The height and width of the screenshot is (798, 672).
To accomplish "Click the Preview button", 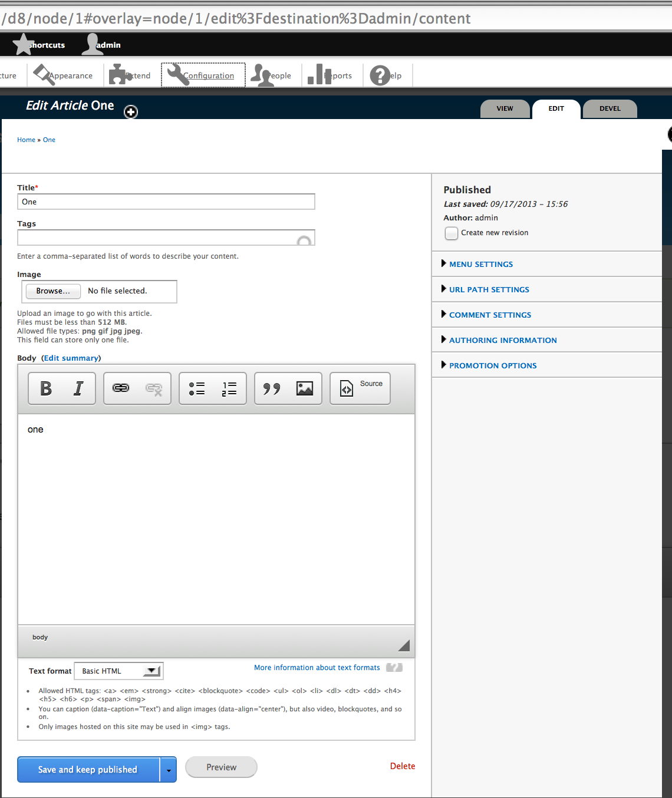I will (x=221, y=767).
